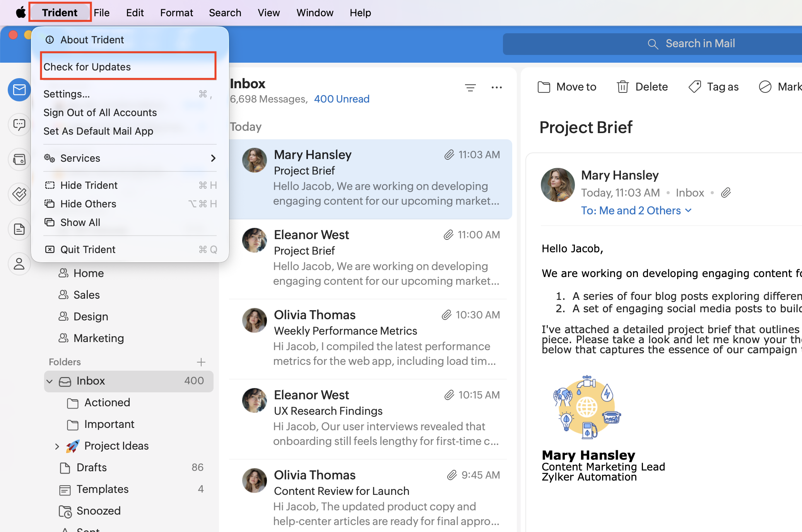Click the Move to button

tap(567, 87)
